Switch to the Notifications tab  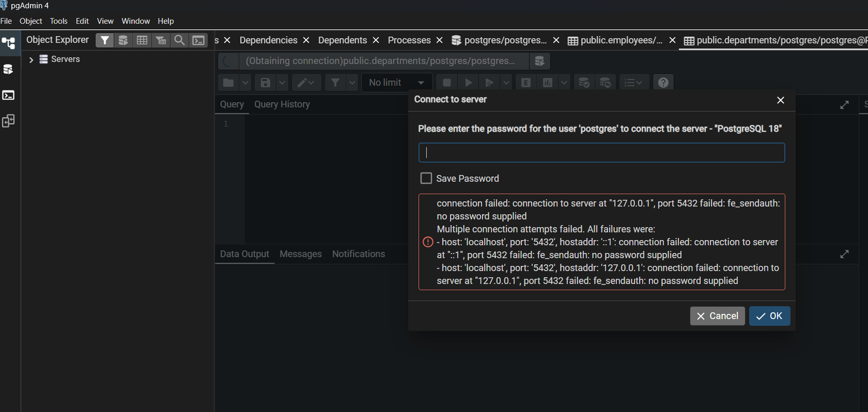[x=359, y=254]
